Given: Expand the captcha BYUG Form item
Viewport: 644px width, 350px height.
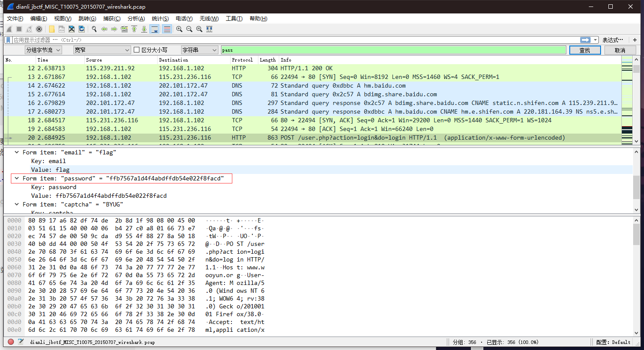Looking at the screenshot, I should point(16,204).
